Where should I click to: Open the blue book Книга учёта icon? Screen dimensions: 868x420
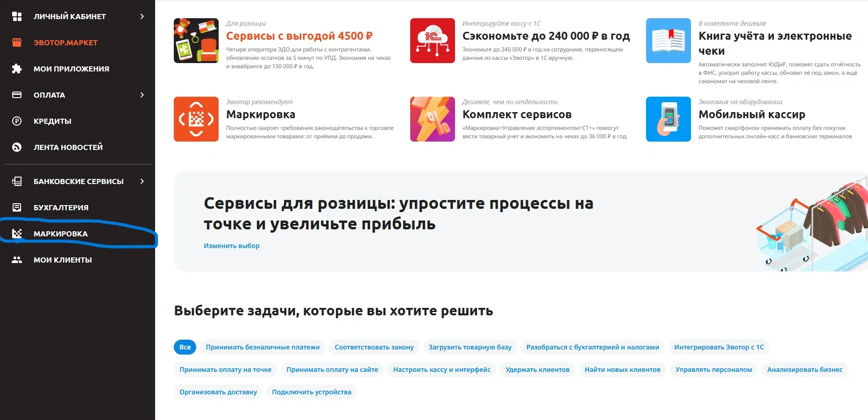coord(669,41)
